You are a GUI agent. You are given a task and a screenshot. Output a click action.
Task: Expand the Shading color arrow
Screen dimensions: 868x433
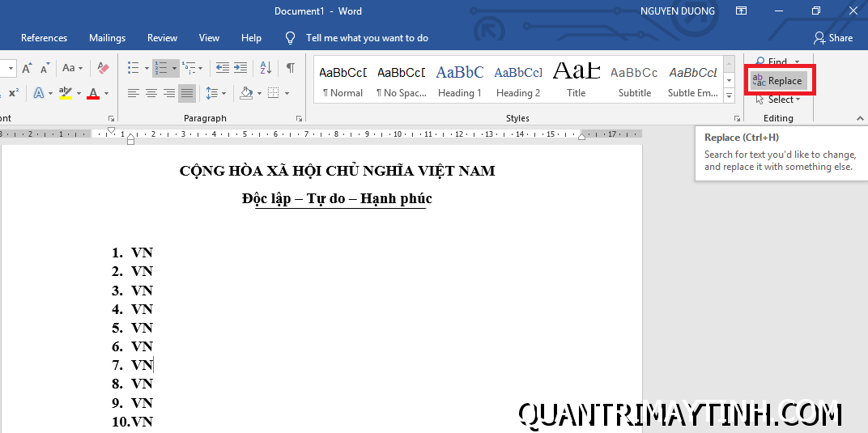coord(259,93)
